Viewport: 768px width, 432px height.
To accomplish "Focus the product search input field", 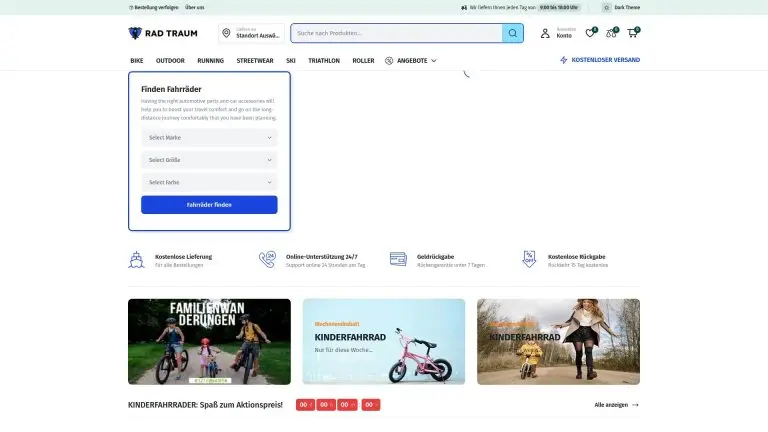I will point(396,33).
